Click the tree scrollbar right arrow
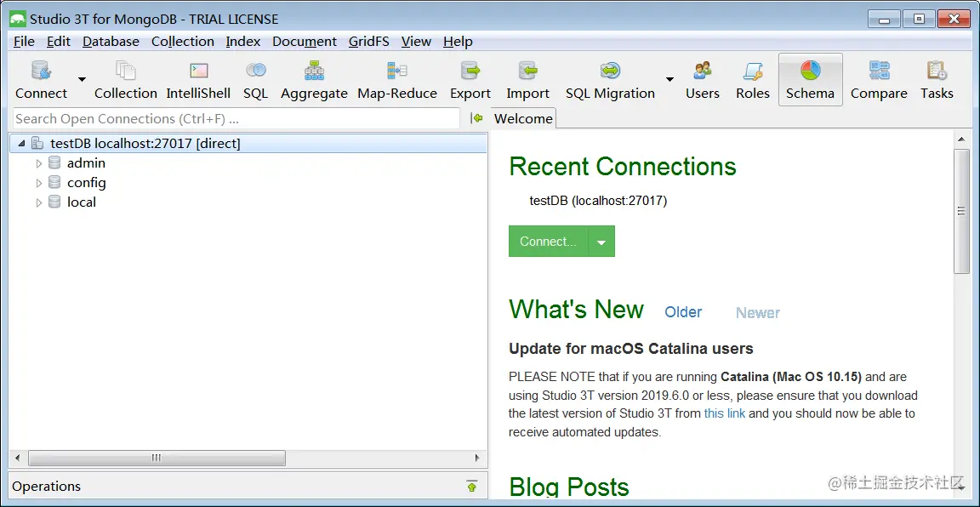This screenshot has height=507, width=980. [x=478, y=459]
